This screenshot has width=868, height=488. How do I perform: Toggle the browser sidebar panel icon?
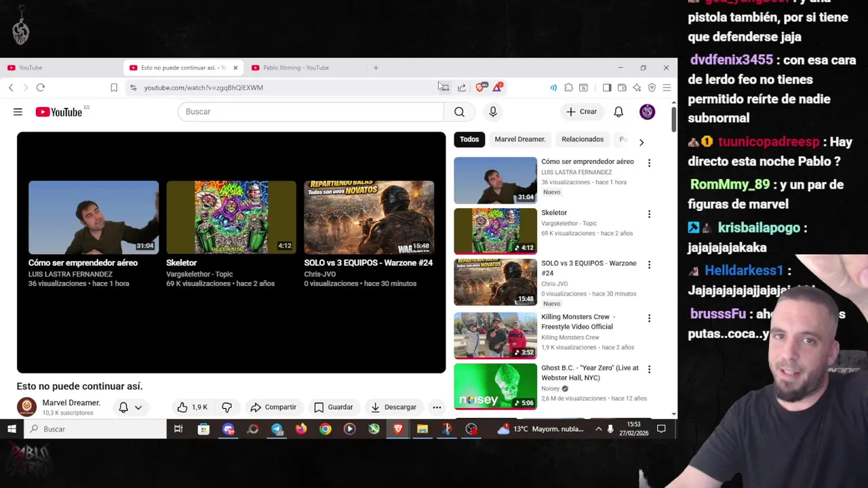607,87
